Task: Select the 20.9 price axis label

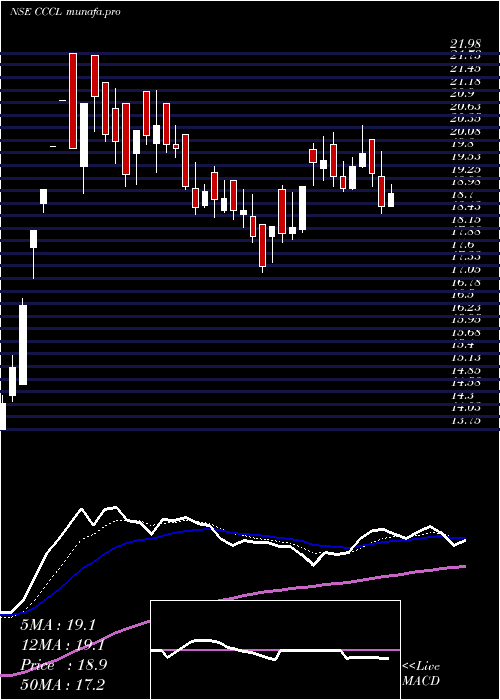Action: coord(462,94)
